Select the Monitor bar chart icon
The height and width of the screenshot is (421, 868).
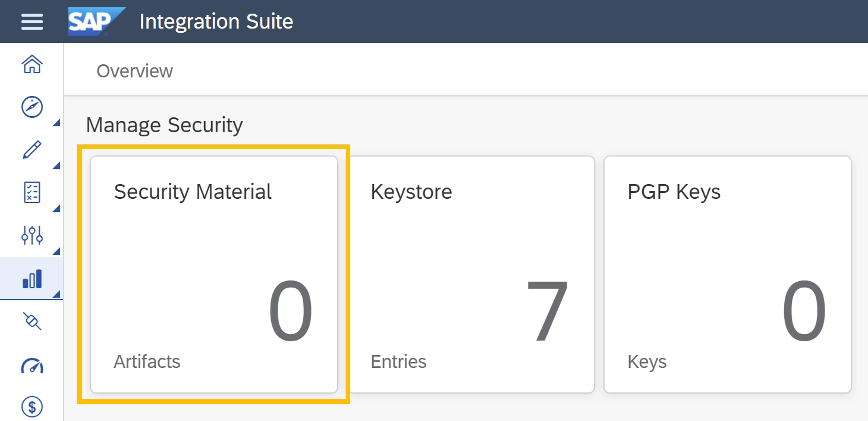32,279
